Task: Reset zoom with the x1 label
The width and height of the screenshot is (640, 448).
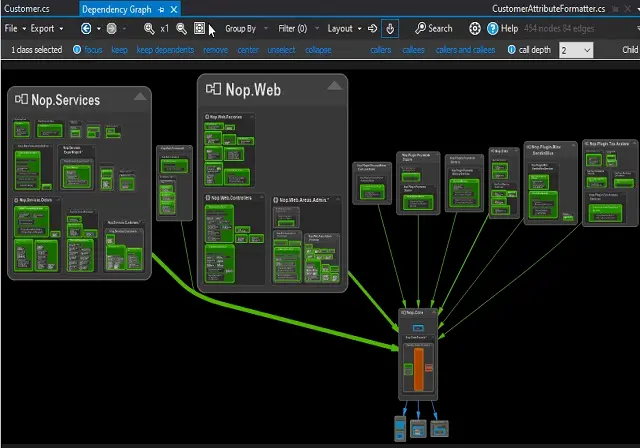Action: coord(164,29)
